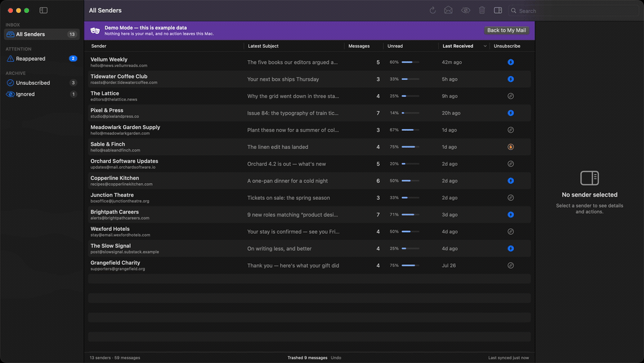Viewport: 644px width, 363px height.
Task: Select the Tidewater Coffee Club sender name
Action: [x=118, y=77]
